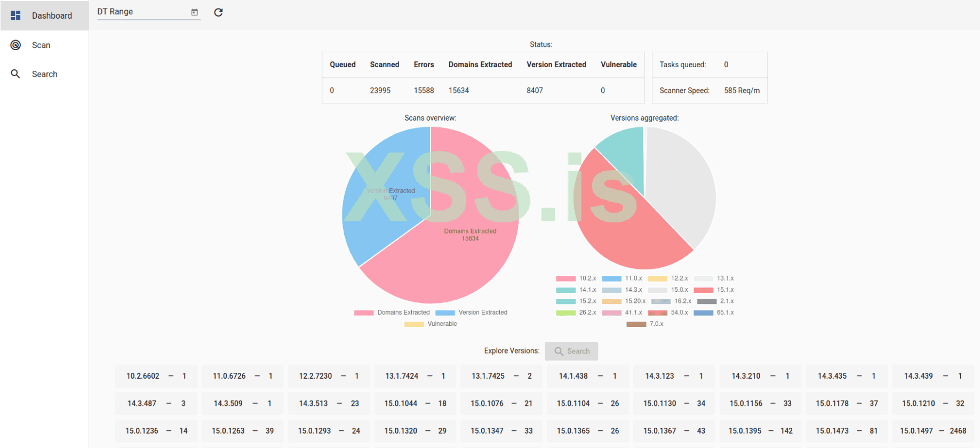Open version 14.1.438 entry

tap(588, 376)
